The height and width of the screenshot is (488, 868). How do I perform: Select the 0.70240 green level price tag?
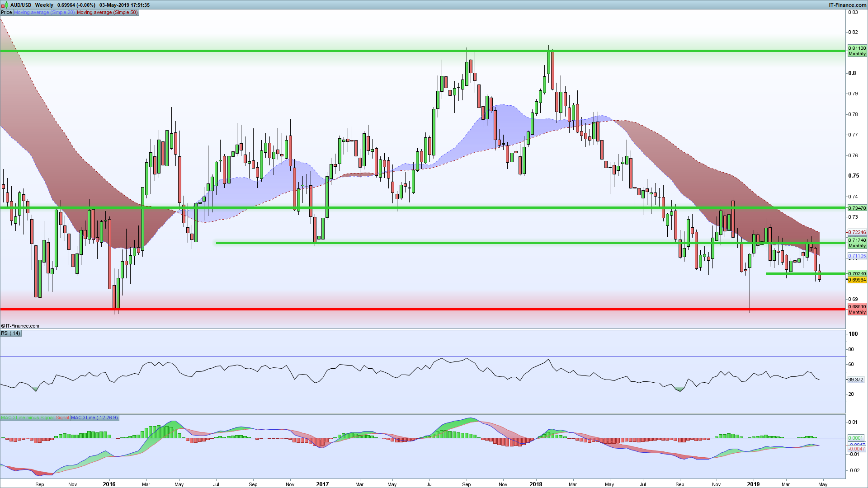click(x=857, y=274)
